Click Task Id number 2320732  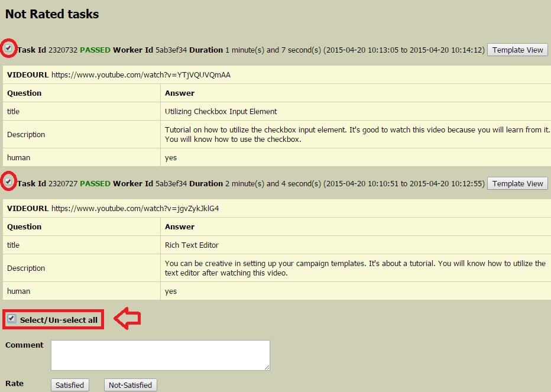pyautogui.click(x=63, y=50)
